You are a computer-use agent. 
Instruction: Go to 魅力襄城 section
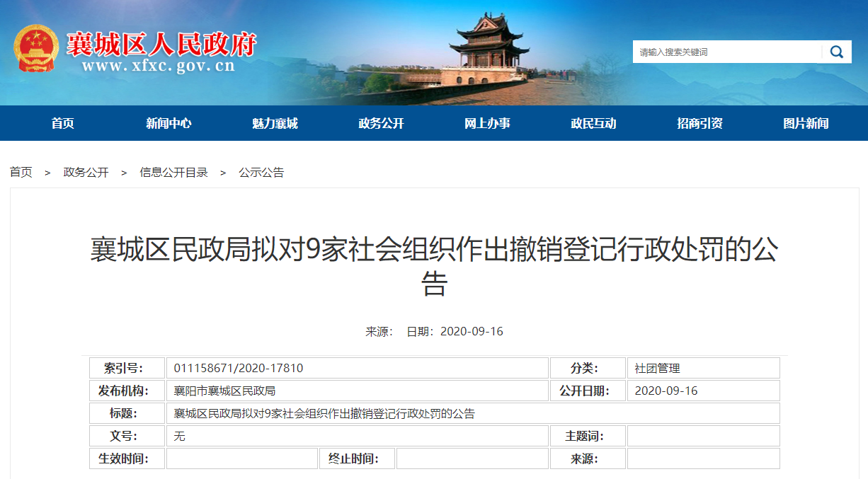click(275, 124)
